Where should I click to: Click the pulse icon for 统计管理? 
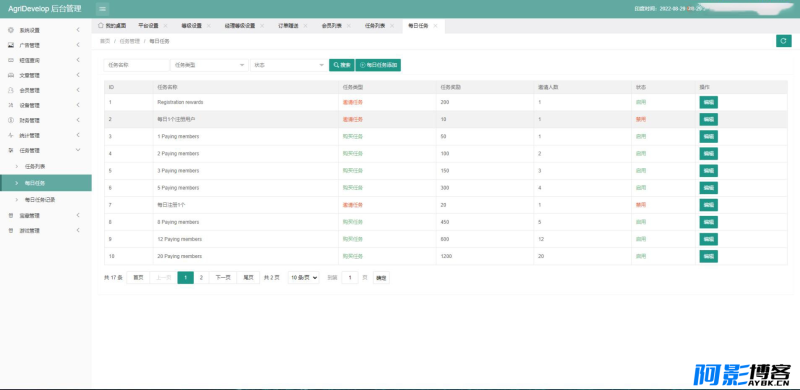11,135
